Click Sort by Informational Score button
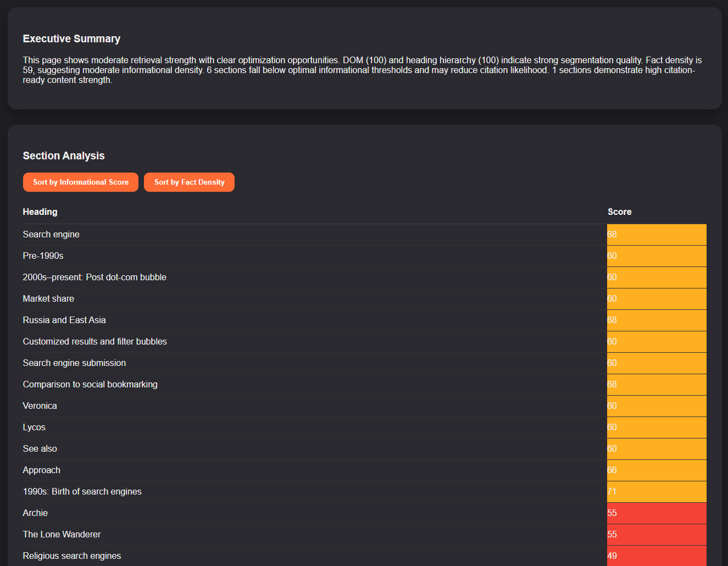 (x=81, y=182)
